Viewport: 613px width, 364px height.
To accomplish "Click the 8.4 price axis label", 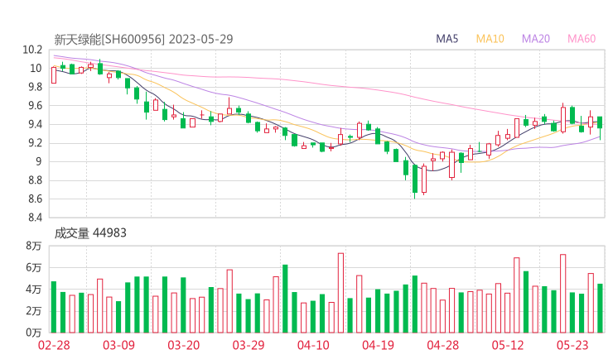I will tap(35, 218).
